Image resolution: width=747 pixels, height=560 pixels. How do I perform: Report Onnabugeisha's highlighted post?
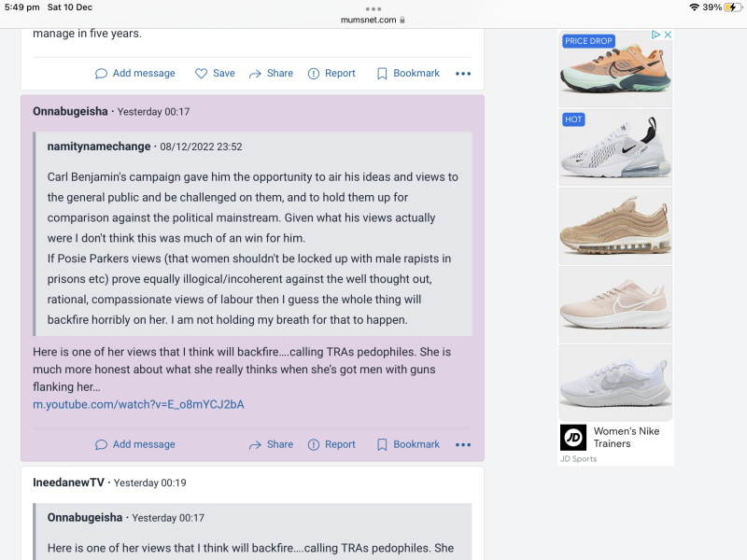331,445
